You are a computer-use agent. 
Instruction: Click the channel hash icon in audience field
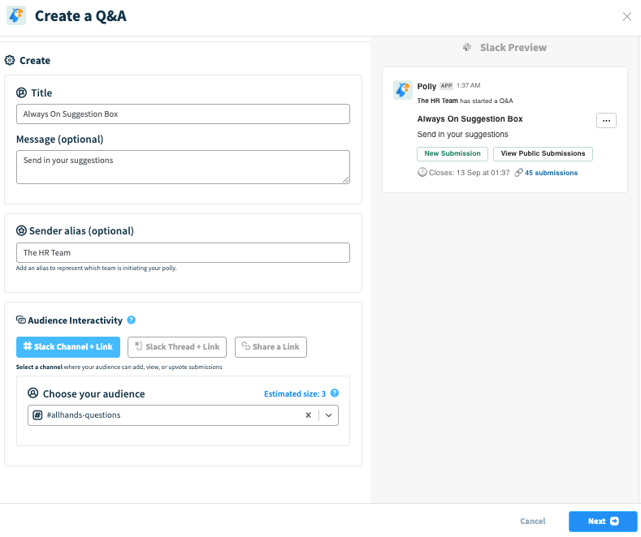click(37, 415)
